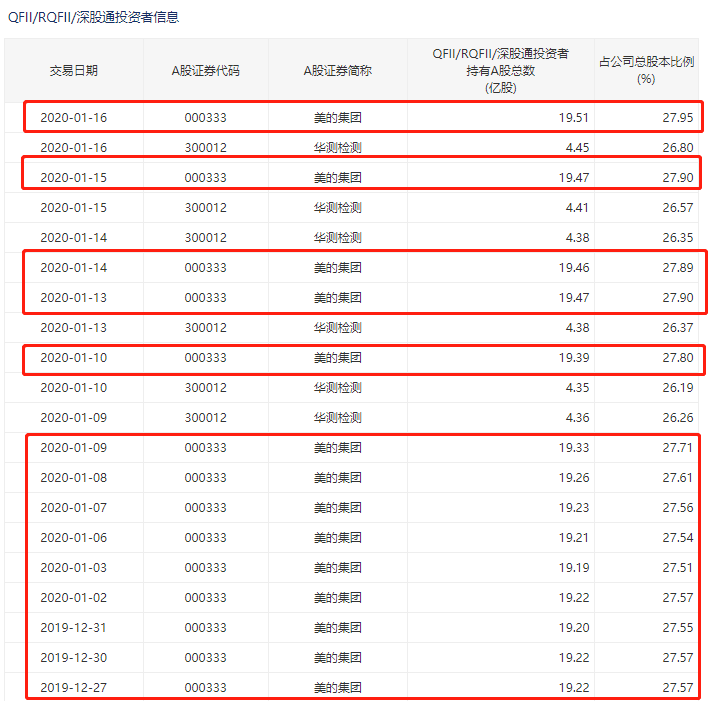Click percentage value 26.19

pyautogui.click(x=677, y=388)
